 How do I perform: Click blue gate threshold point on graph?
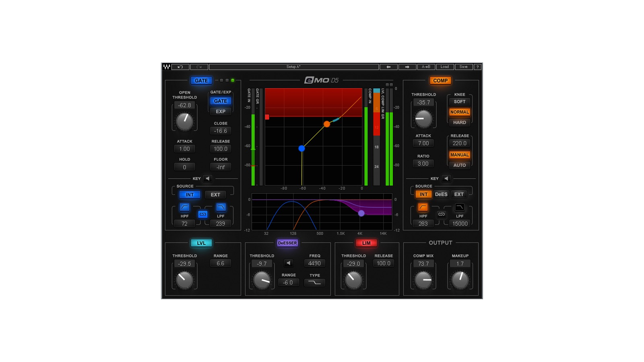click(301, 148)
